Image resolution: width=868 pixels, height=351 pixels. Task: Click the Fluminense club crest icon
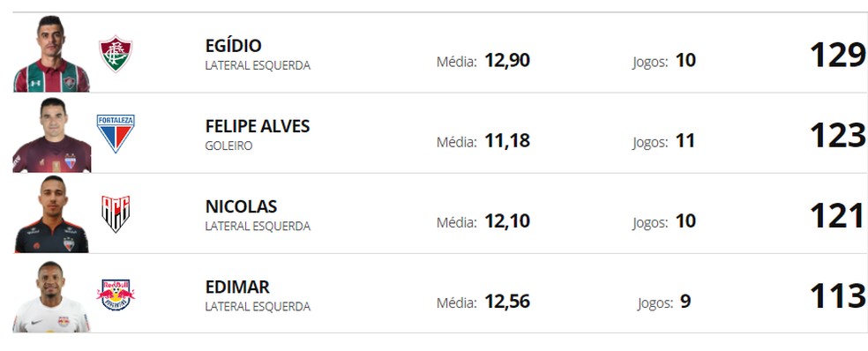pyautogui.click(x=116, y=54)
